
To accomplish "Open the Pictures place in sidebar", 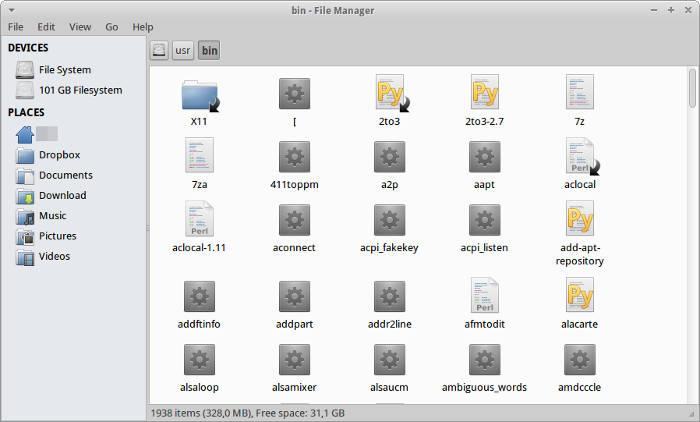I will [x=58, y=236].
